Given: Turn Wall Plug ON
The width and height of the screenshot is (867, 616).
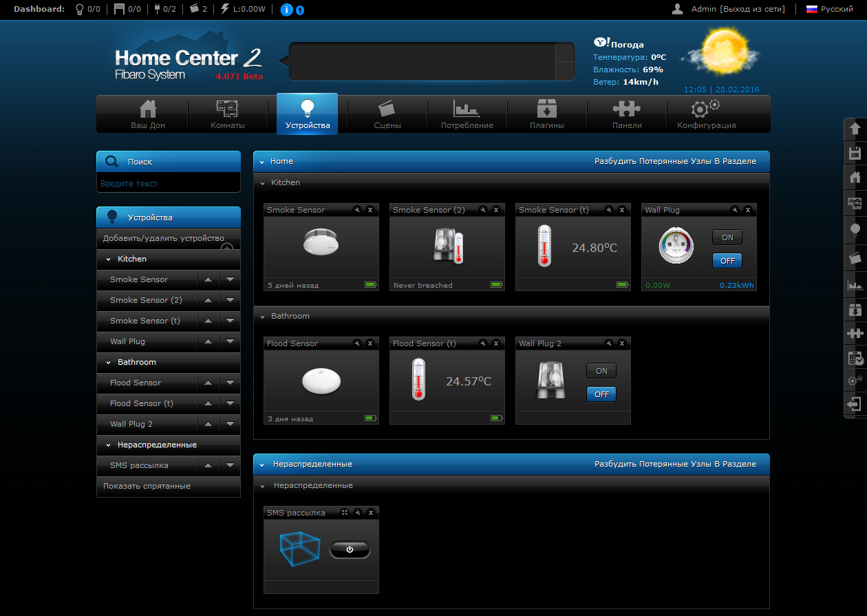Looking at the screenshot, I should pyautogui.click(x=727, y=237).
